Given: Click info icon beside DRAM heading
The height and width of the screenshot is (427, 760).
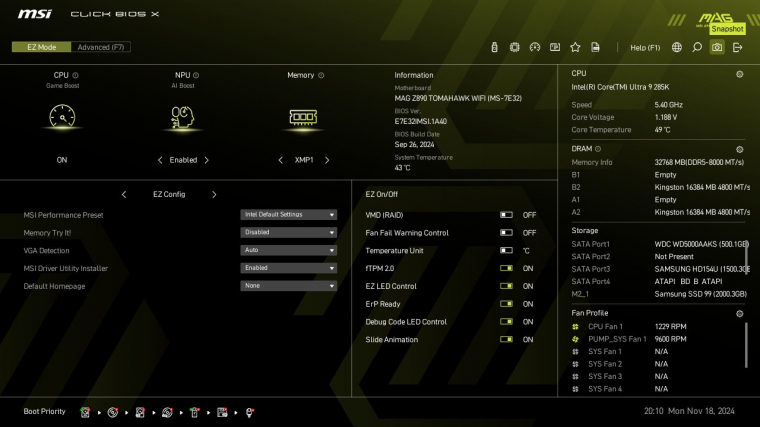Looking at the screenshot, I should [x=598, y=149].
